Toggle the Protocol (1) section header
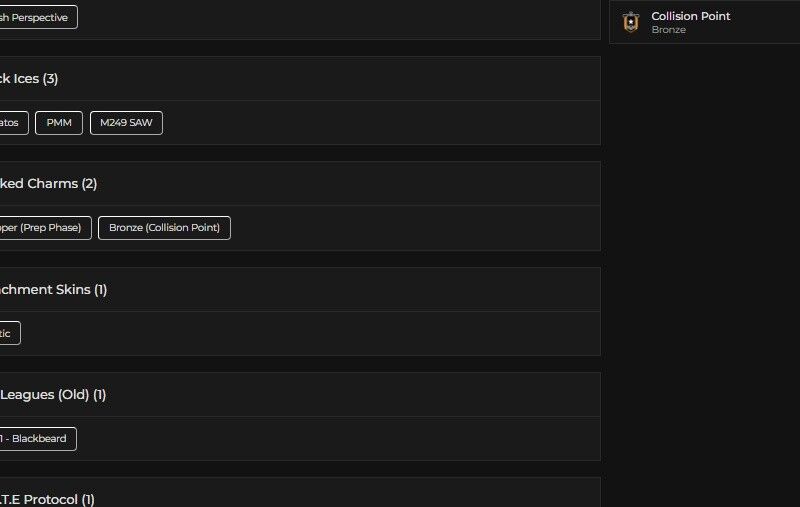Image resolution: width=800 pixels, height=507 pixels. (x=48, y=499)
